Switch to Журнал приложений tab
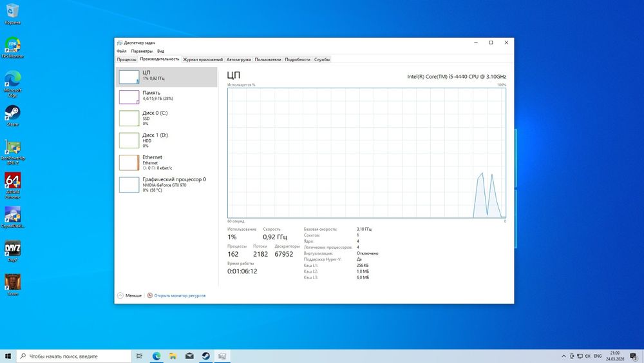This screenshot has height=363, width=644. pyautogui.click(x=203, y=59)
